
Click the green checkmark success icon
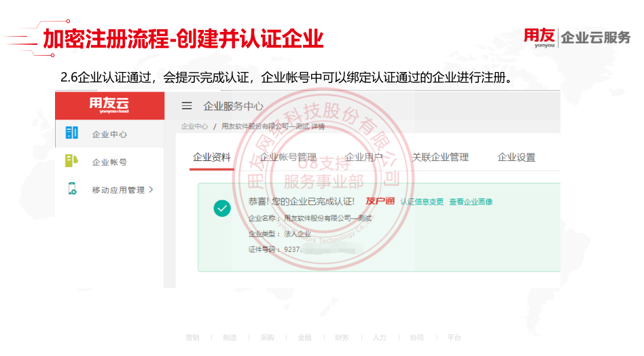(x=222, y=208)
